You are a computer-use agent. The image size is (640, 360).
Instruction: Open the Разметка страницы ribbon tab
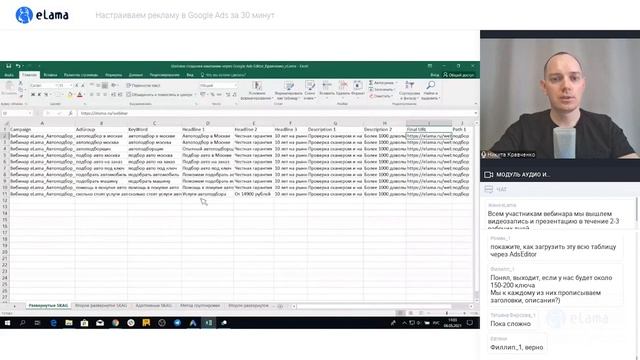click(x=81, y=75)
